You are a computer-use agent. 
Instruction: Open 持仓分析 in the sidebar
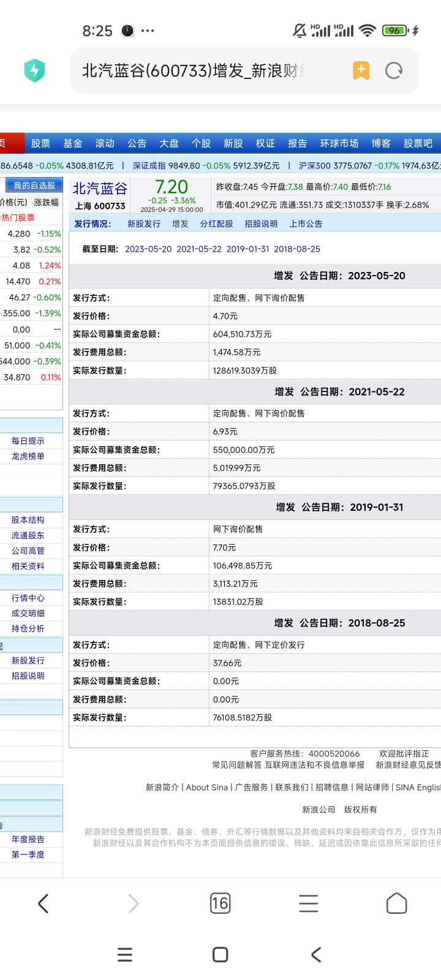pyautogui.click(x=28, y=628)
